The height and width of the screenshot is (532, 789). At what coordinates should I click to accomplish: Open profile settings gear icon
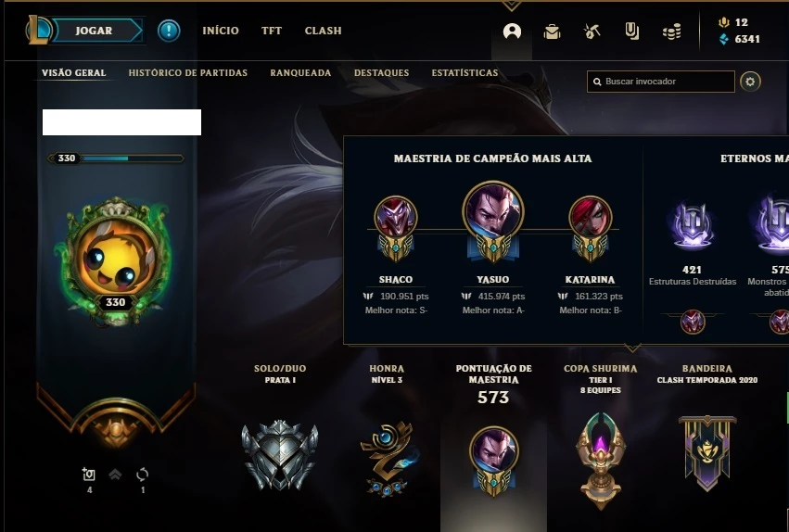coord(750,82)
